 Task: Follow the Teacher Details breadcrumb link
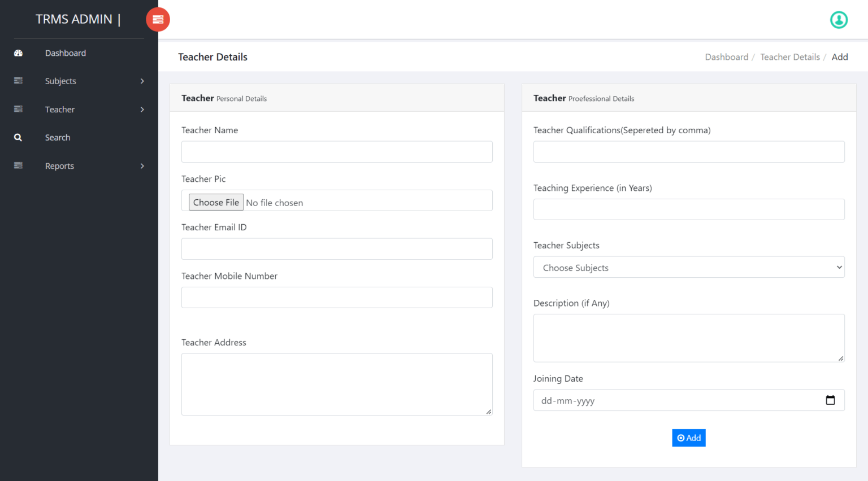tap(789, 57)
